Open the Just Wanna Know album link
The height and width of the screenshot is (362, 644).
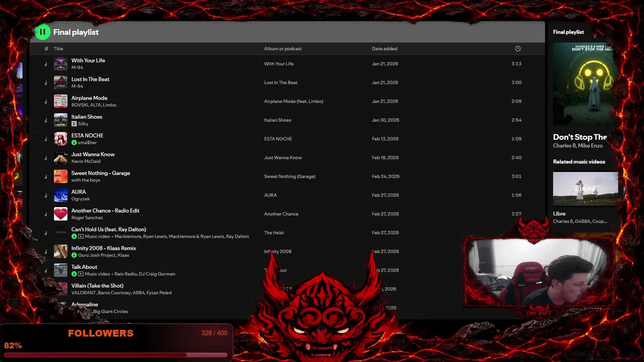(283, 158)
